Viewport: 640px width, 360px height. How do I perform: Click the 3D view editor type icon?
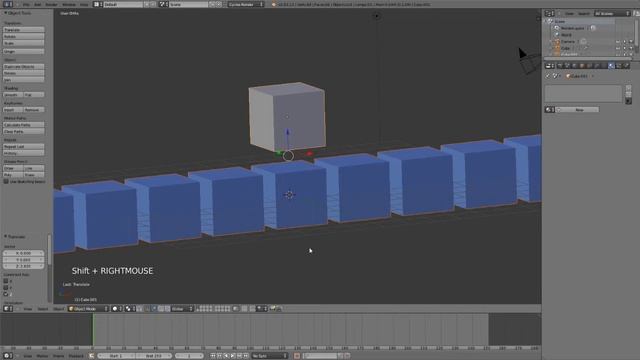click(8, 309)
